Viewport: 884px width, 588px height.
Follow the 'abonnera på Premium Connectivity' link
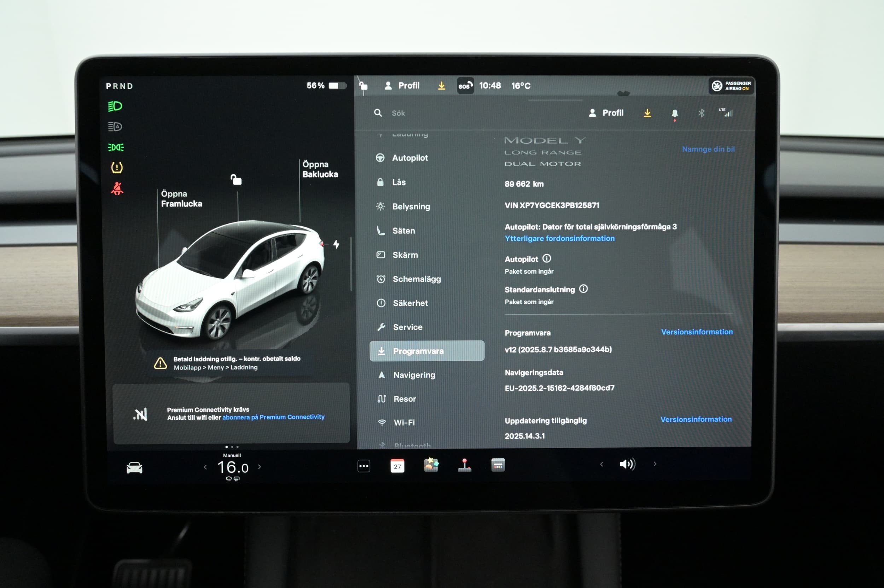(x=273, y=417)
